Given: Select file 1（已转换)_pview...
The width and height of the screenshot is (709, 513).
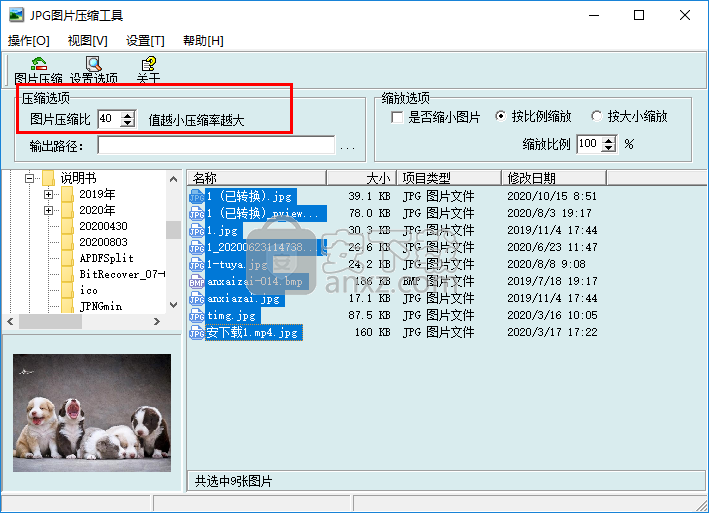Looking at the screenshot, I should coord(266,213).
